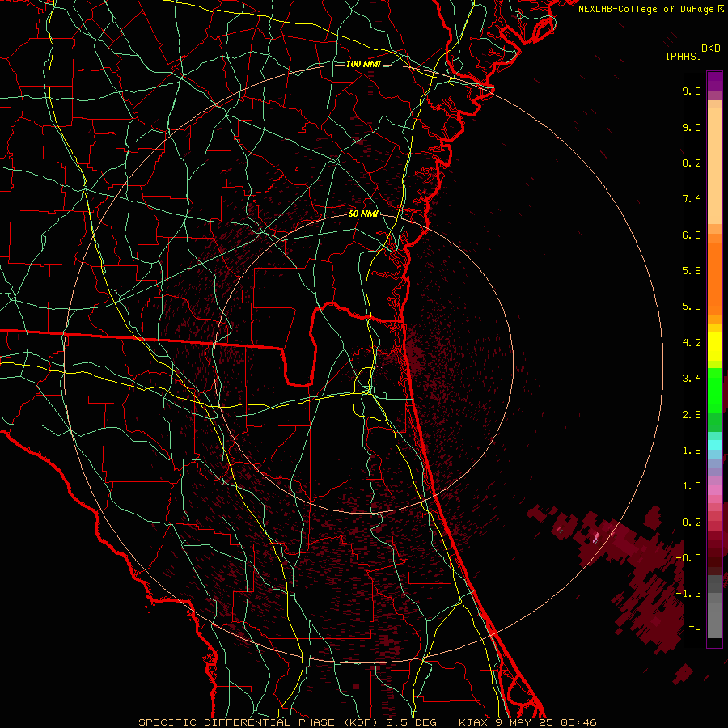Select the 7.4 scale value
This screenshot has width=728, height=728.
pos(692,199)
